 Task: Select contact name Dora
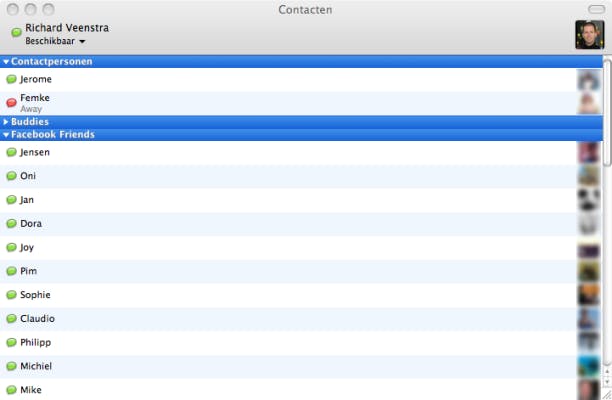tap(31, 224)
